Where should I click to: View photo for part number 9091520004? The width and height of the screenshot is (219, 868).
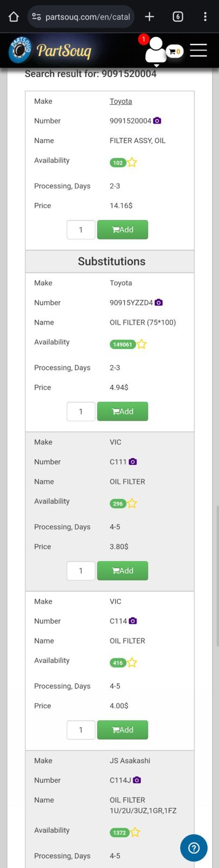click(157, 121)
